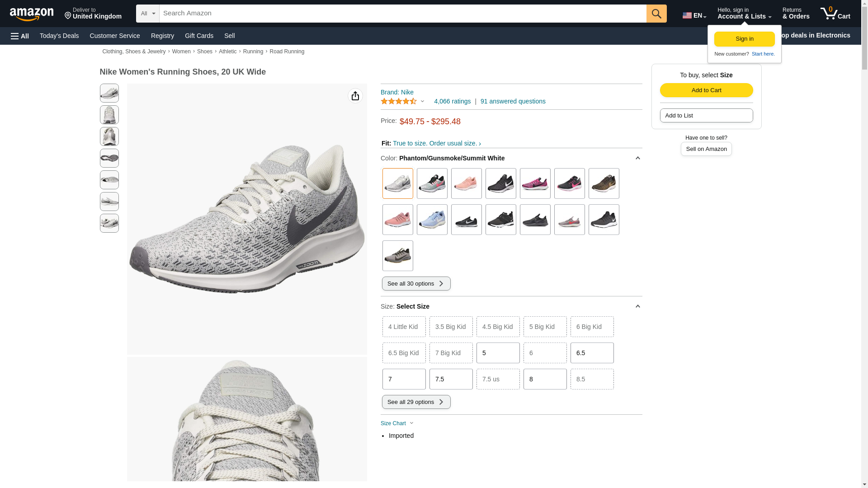Select the EN language flag selector
This screenshot has height=488, width=868.
(694, 15)
